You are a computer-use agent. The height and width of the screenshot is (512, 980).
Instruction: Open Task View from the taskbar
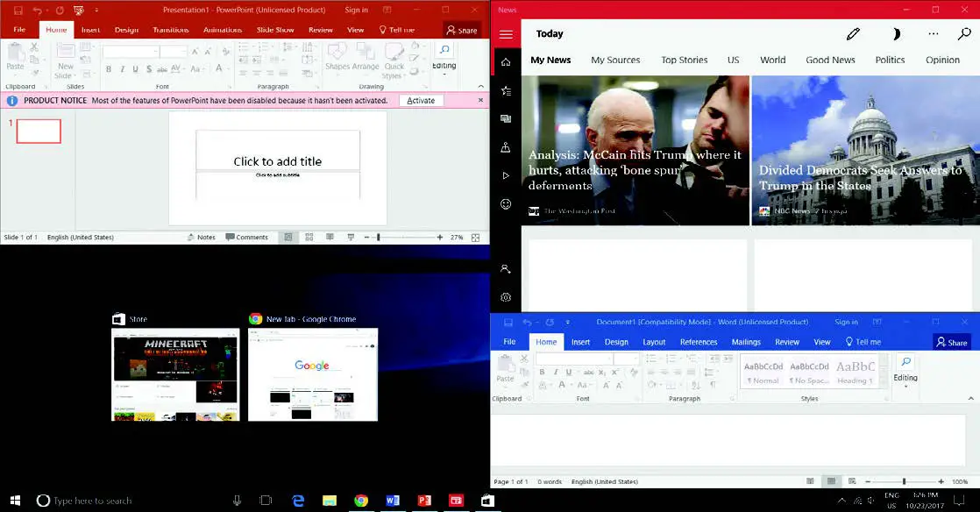click(x=266, y=500)
